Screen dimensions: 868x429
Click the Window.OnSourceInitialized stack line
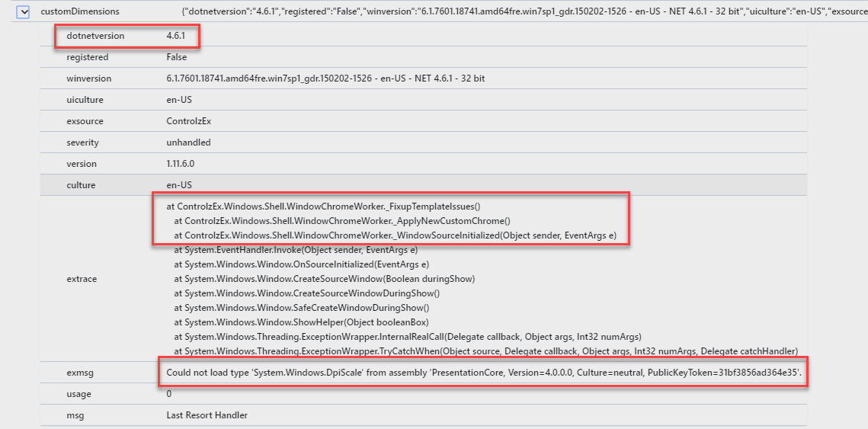[x=302, y=264]
